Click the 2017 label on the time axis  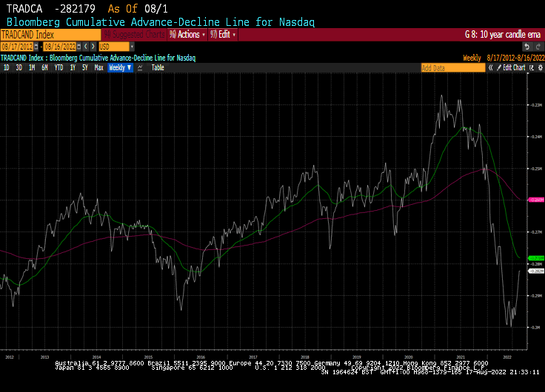coord(253,357)
